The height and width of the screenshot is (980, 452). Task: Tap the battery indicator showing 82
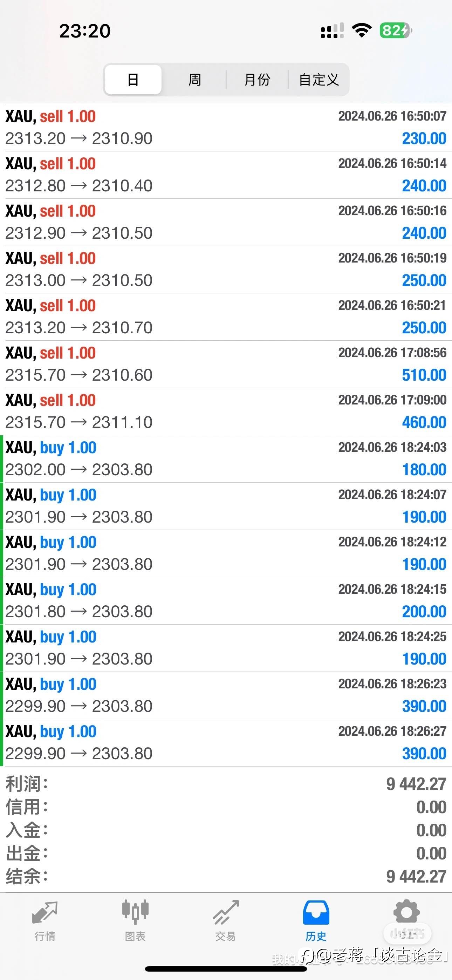395,30
